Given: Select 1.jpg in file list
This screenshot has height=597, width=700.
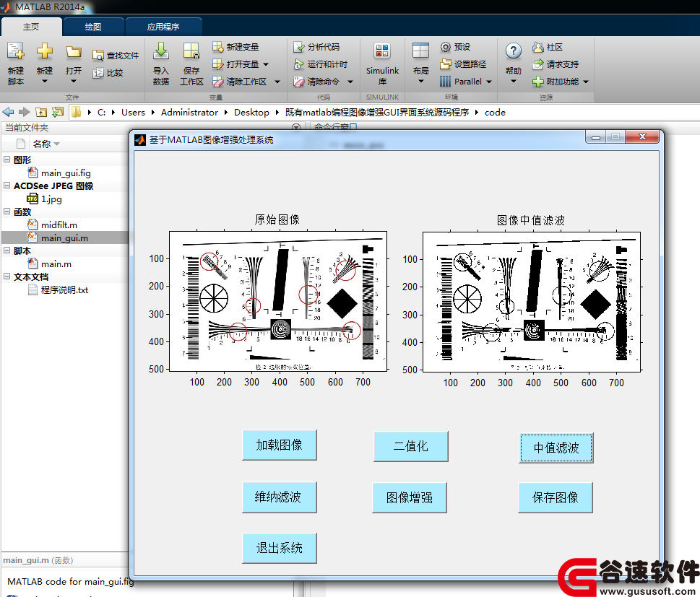Looking at the screenshot, I should pyautogui.click(x=51, y=199).
